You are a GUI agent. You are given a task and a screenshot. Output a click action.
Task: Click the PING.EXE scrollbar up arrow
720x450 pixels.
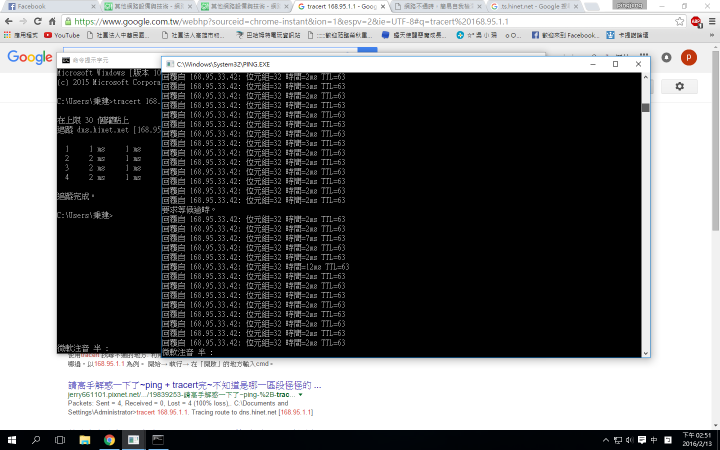[x=646, y=77]
